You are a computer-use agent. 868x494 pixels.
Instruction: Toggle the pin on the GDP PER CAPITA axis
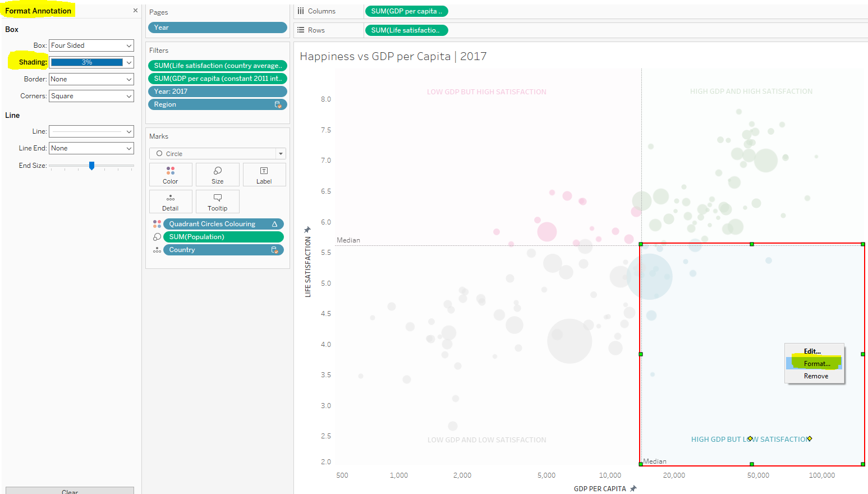pos(635,488)
